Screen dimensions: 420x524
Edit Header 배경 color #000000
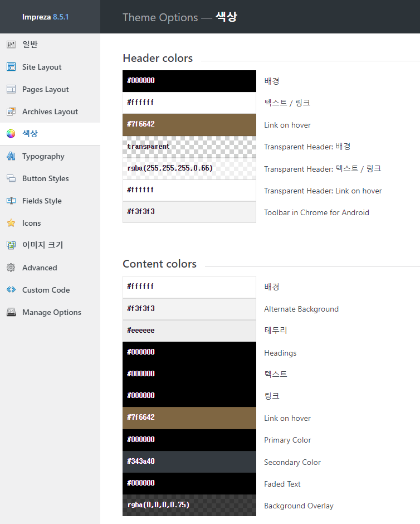(189, 81)
